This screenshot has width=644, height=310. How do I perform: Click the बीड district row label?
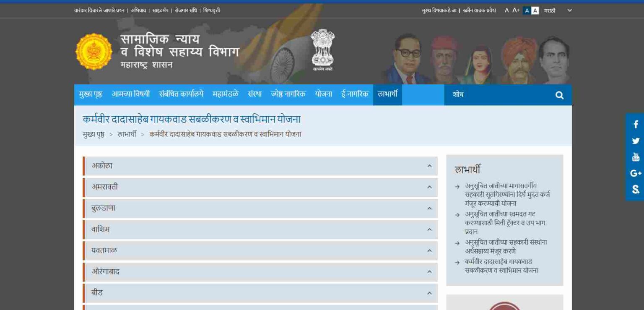coord(97,293)
